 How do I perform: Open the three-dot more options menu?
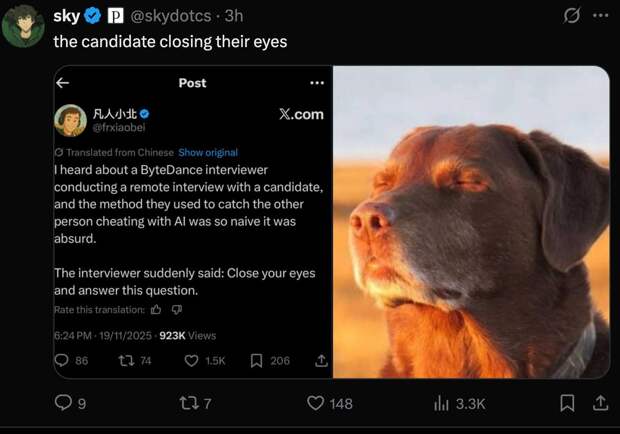point(600,17)
